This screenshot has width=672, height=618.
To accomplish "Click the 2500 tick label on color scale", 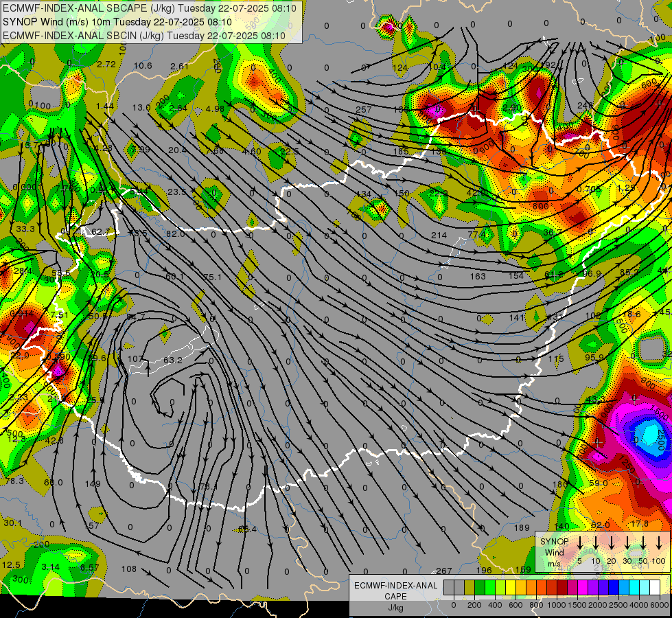I will click(618, 605).
